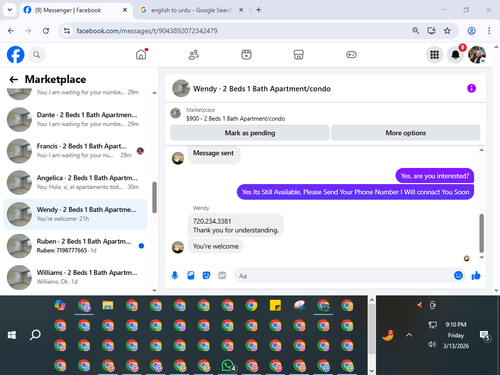Open the Gaming controller icon

coord(351,55)
